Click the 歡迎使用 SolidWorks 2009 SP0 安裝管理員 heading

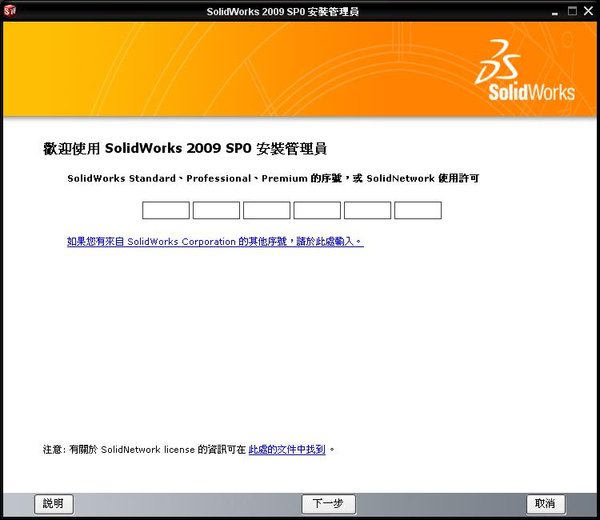185,148
